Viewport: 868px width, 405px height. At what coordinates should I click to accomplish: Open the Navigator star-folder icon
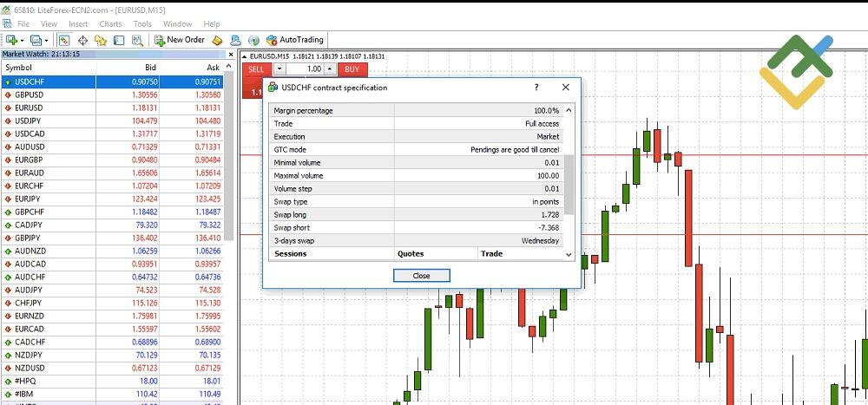pos(100,40)
